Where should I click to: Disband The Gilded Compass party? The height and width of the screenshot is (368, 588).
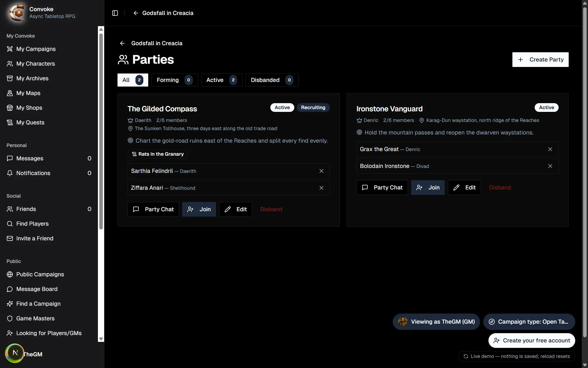[271, 209]
